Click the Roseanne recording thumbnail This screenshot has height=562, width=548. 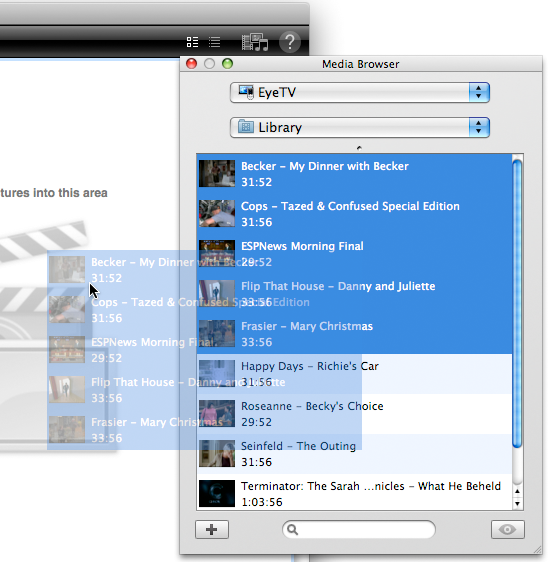tap(217, 414)
